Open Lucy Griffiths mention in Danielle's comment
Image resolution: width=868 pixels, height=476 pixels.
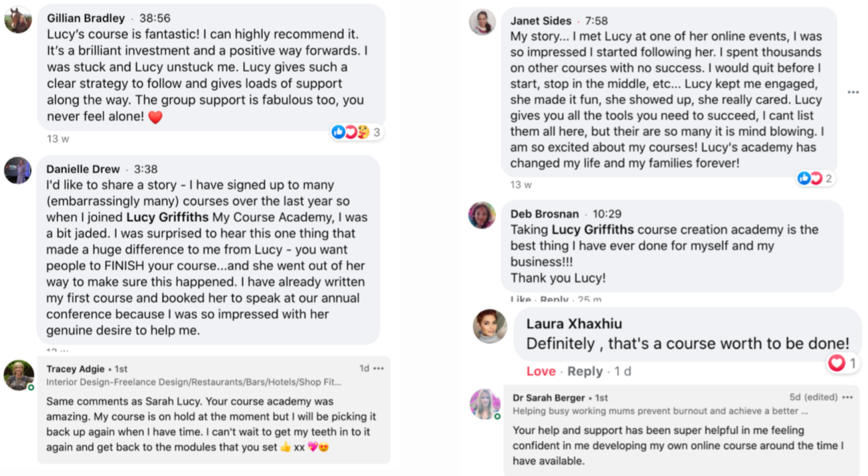pyautogui.click(x=167, y=217)
